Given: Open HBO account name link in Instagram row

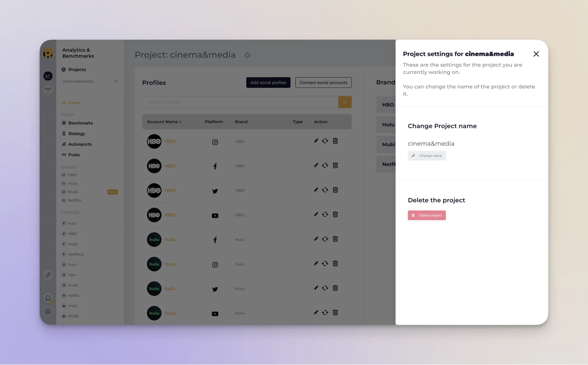Looking at the screenshot, I should click(x=170, y=141).
